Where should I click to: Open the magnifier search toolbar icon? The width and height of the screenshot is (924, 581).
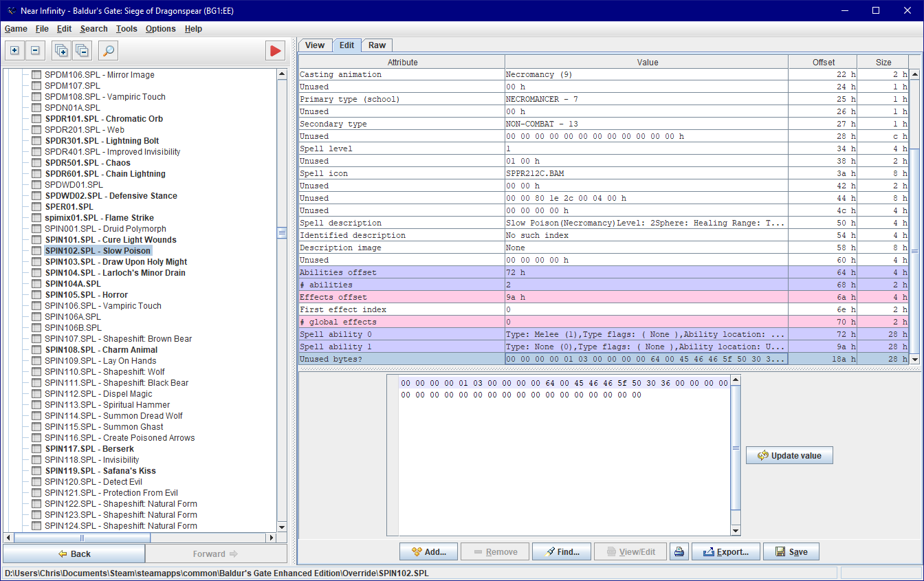coord(108,50)
